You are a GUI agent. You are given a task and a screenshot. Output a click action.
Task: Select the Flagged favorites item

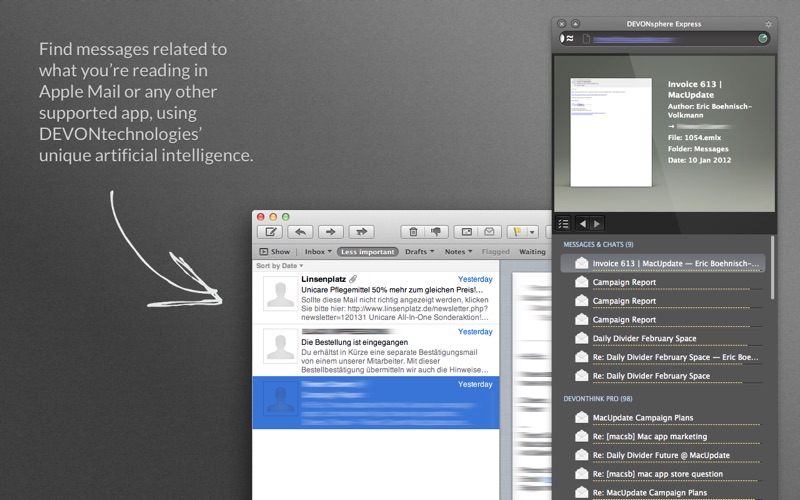pyautogui.click(x=495, y=252)
